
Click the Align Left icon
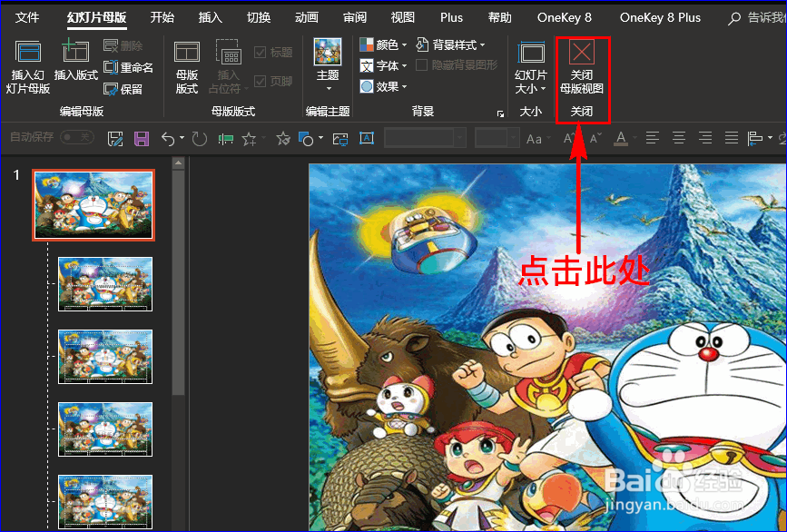tap(653, 137)
